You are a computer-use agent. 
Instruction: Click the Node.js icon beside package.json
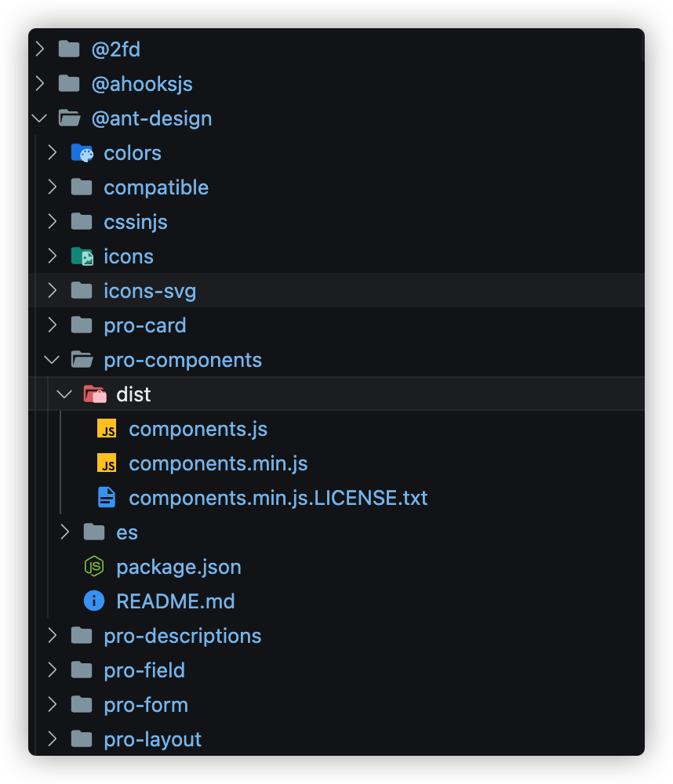(94, 567)
